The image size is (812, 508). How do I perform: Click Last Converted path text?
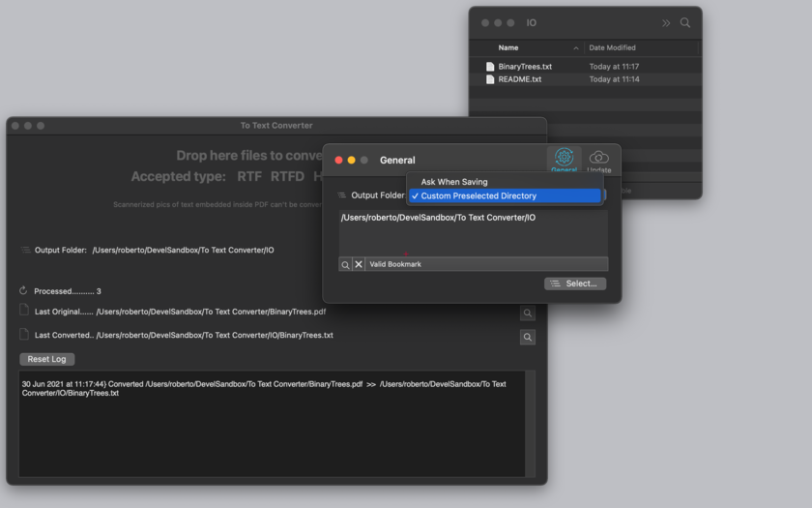[215, 336]
